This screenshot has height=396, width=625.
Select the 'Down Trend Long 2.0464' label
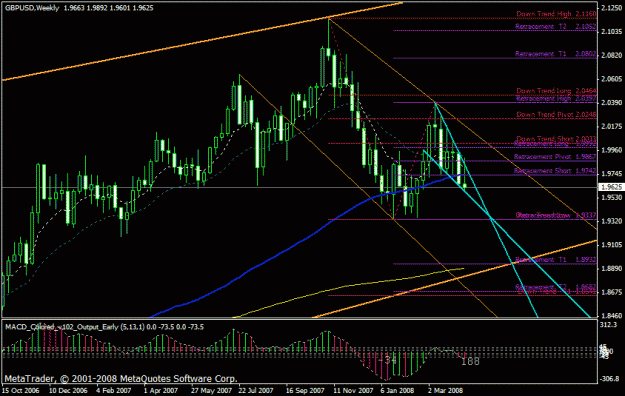tap(556, 91)
